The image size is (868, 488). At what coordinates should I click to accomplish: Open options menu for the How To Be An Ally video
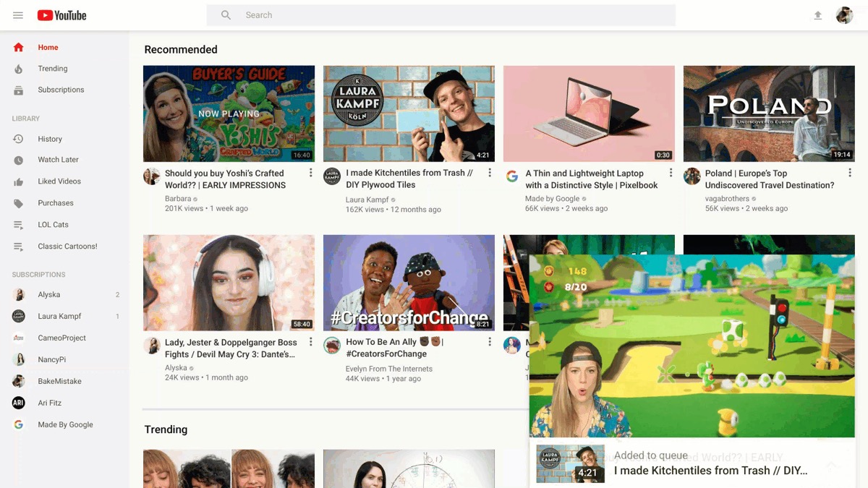[490, 342]
